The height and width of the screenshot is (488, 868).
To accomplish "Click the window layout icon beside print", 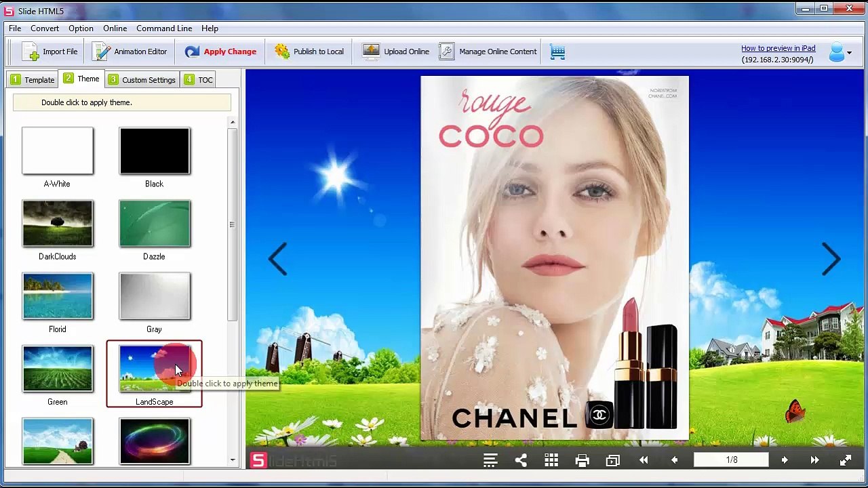I will pos(613,461).
